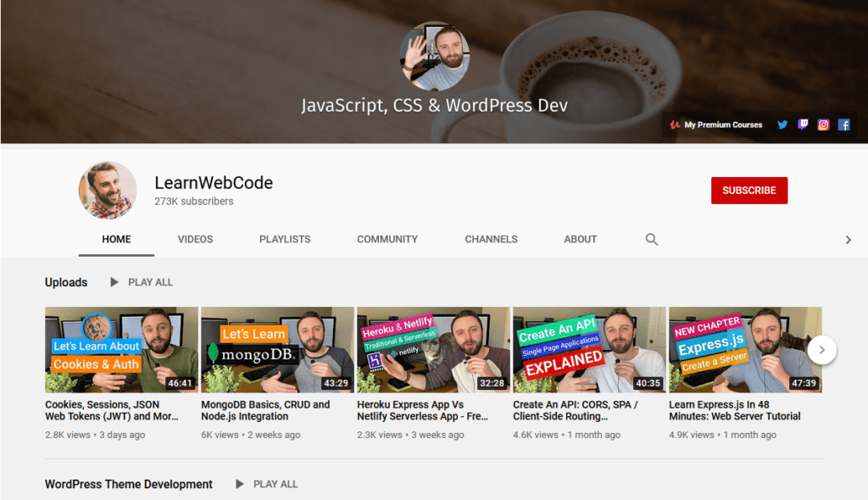
Task: Click title Cookies, Sessions, JSON Web Tokens
Action: coord(112,410)
